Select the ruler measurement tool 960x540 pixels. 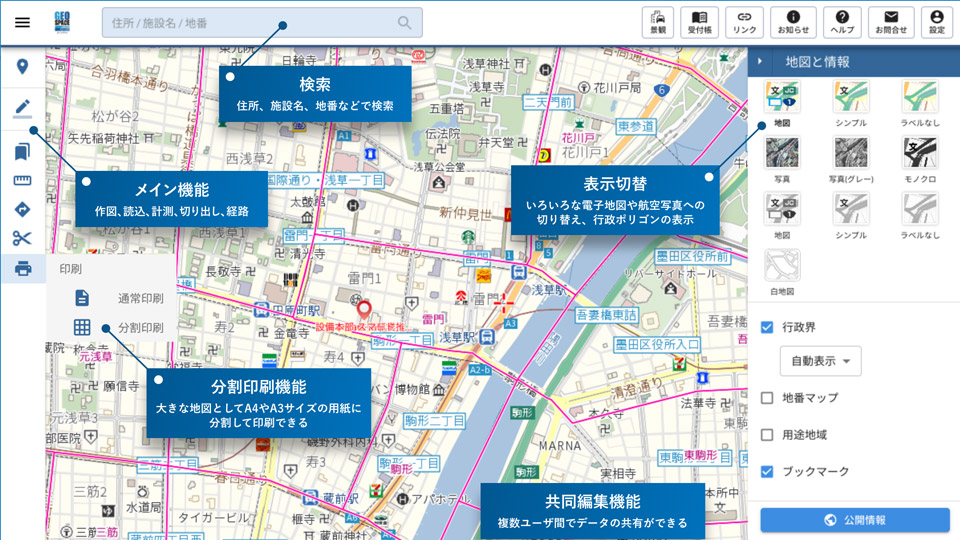pyautogui.click(x=22, y=181)
